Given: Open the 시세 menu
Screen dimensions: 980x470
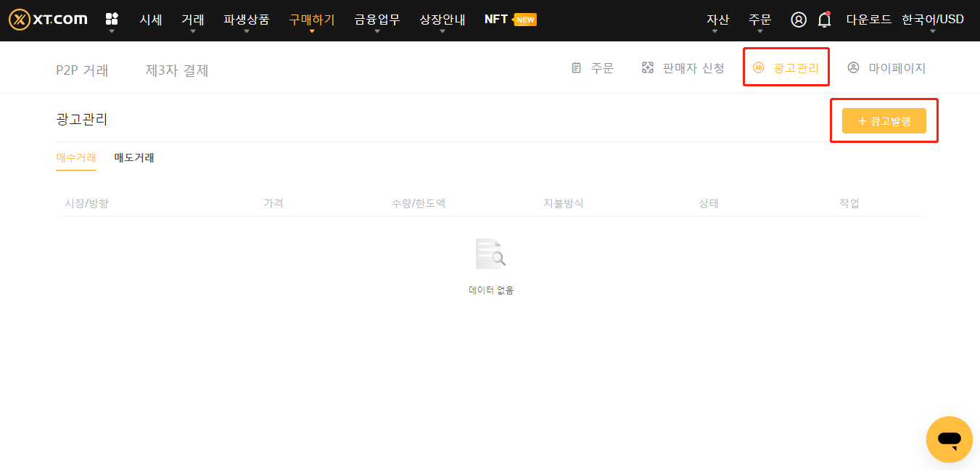Looking at the screenshot, I should pos(151,20).
